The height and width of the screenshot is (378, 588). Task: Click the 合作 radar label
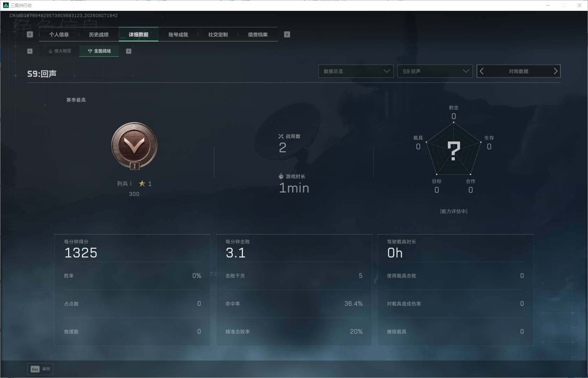[x=471, y=181]
